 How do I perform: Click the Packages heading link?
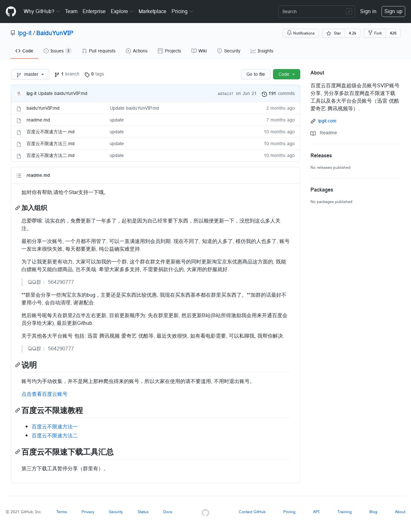tap(322, 190)
